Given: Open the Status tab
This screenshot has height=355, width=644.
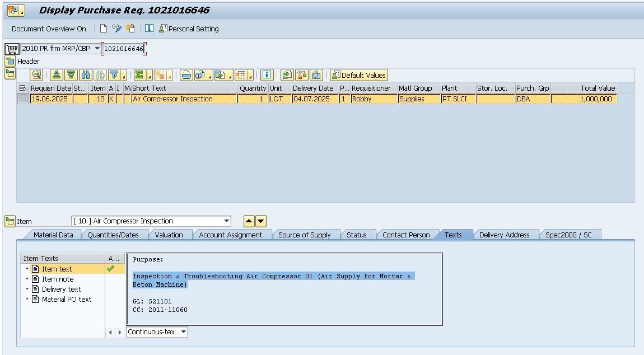Looking at the screenshot, I should 357,235.
